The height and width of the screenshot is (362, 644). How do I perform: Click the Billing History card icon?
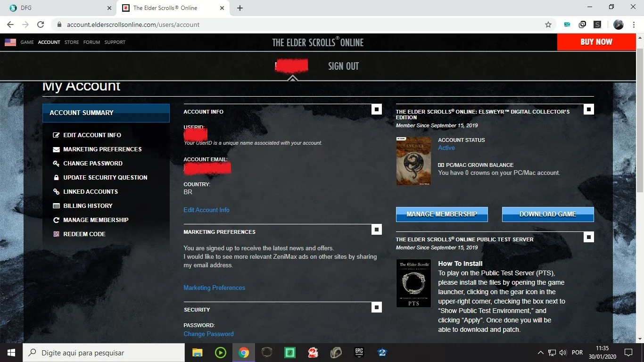[x=57, y=206]
